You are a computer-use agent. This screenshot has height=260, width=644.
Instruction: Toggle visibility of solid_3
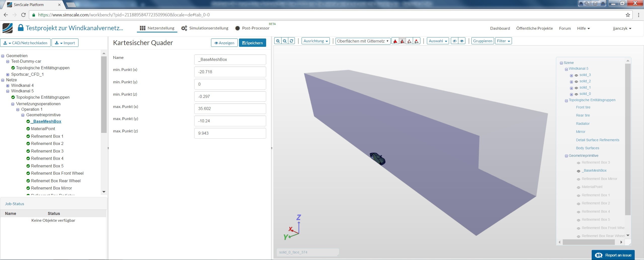click(x=576, y=75)
